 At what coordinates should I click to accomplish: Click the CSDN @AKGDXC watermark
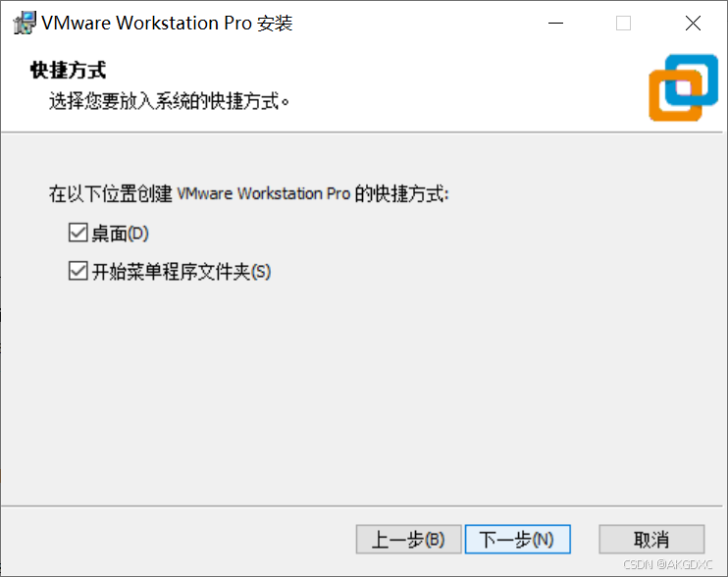click(667, 564)
